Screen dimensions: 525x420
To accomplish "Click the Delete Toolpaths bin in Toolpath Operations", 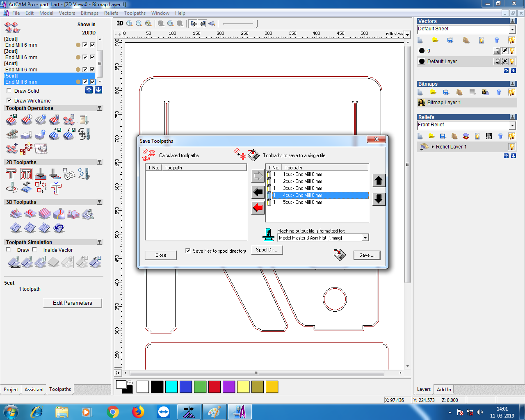I will tap(40, 120).
